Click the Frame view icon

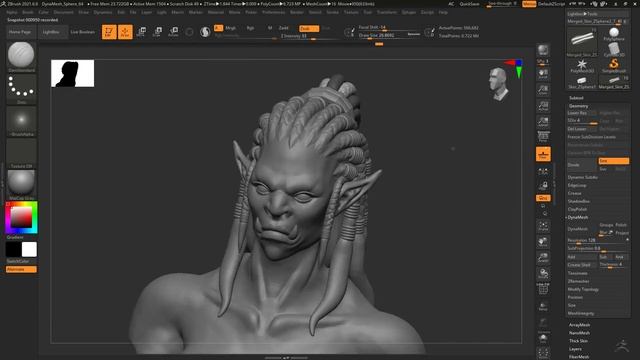point(543,226)
